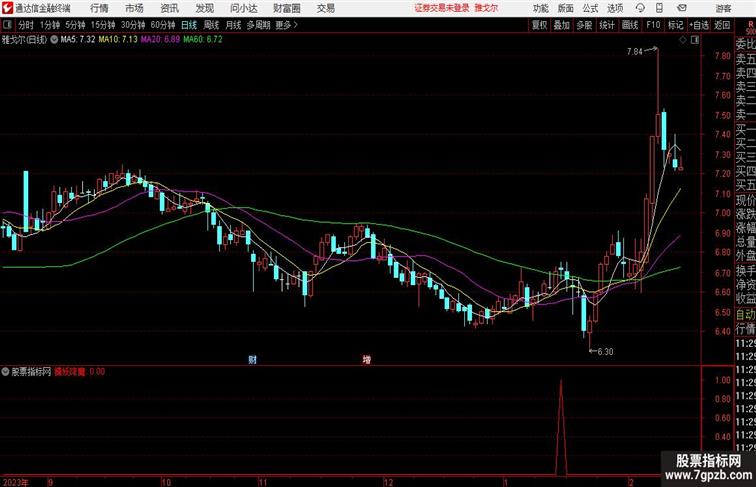Click the MA5: 7.32 value

[x=78, y=40]
